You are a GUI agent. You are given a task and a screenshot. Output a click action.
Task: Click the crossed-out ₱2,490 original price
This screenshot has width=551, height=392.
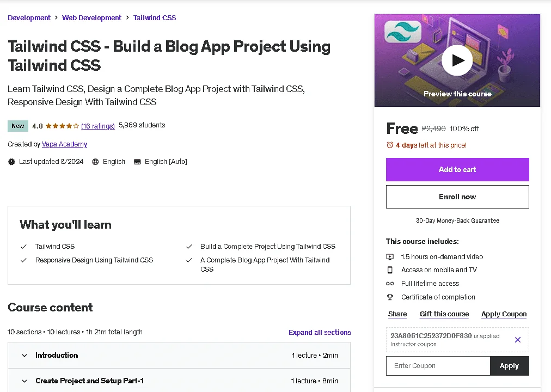433,128
